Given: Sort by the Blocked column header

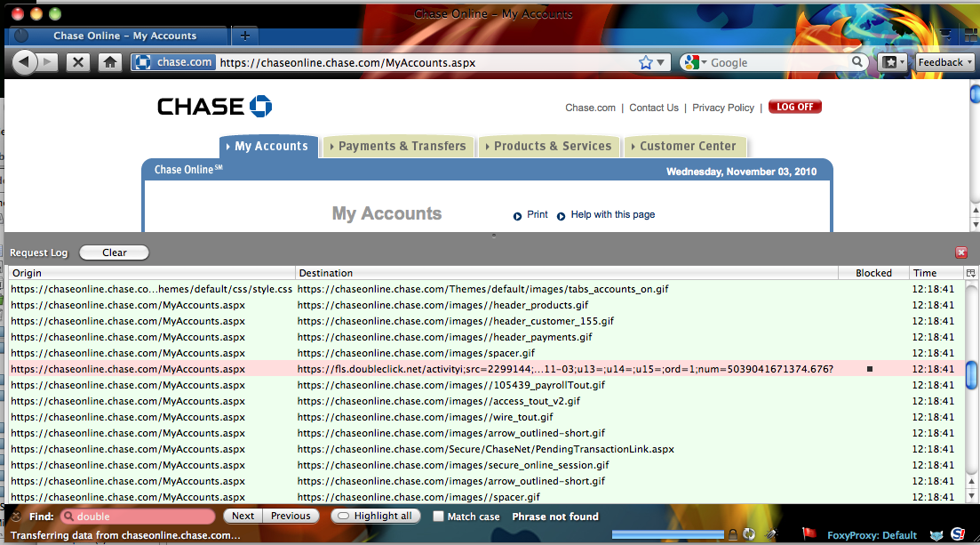Looking at the screenshot, I should 873,273.
